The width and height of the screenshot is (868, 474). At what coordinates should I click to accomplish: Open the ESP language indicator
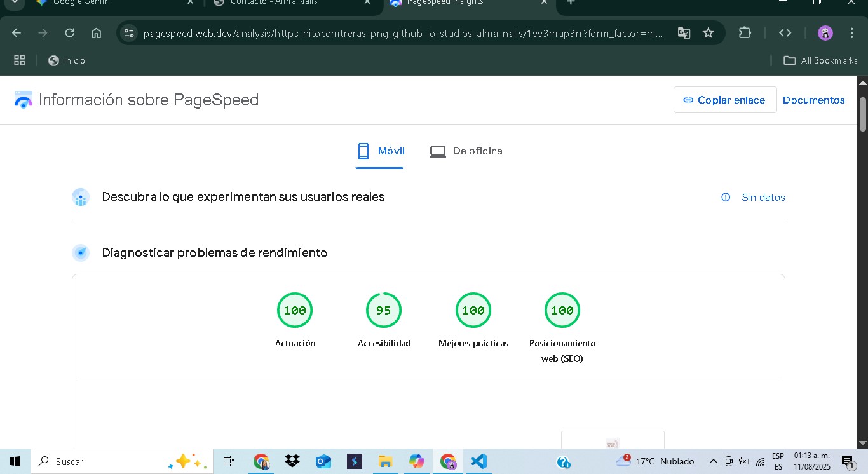pos(778,461)
